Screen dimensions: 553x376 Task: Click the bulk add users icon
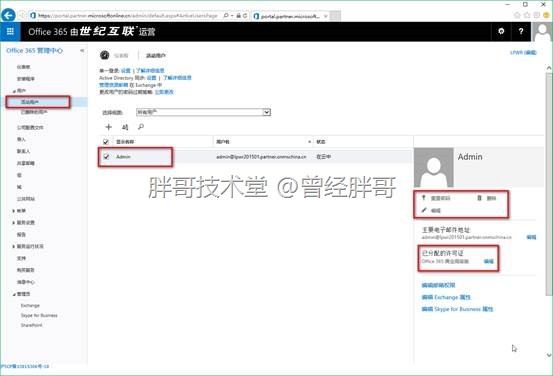click(125, 127)
